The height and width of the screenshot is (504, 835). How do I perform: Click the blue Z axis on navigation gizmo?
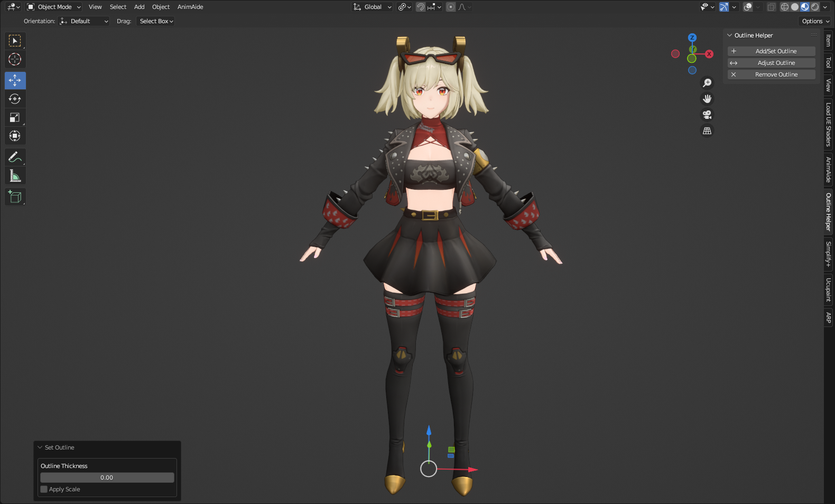pos(692,38)
